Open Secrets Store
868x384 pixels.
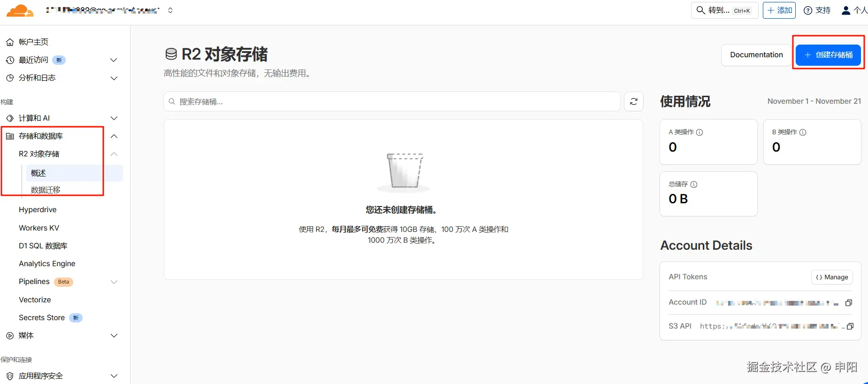[42, 318]
